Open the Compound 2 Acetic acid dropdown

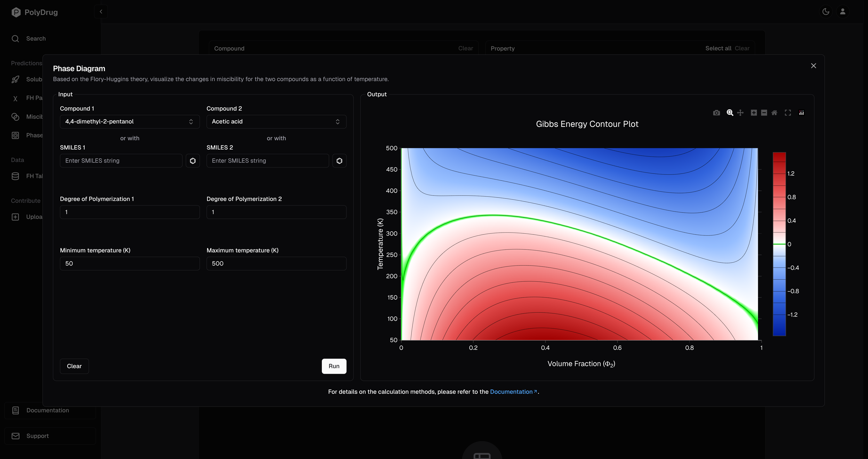(276, 121)
